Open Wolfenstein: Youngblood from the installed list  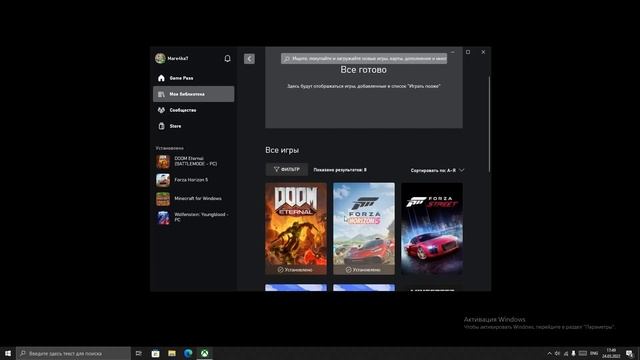point(193,217)
